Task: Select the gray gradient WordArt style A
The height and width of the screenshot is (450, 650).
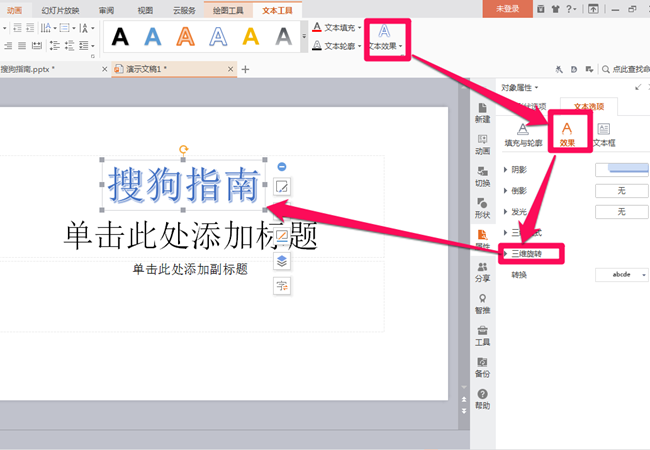Action: coord(284,36)
